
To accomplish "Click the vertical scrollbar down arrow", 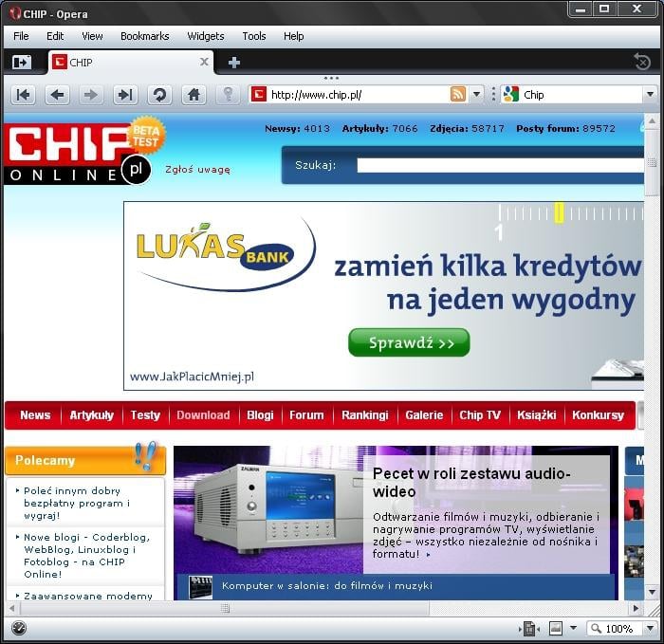I will 652,592.
